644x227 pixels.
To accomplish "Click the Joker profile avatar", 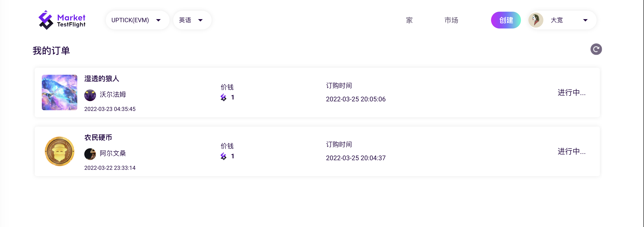I will tap(536, 20).
